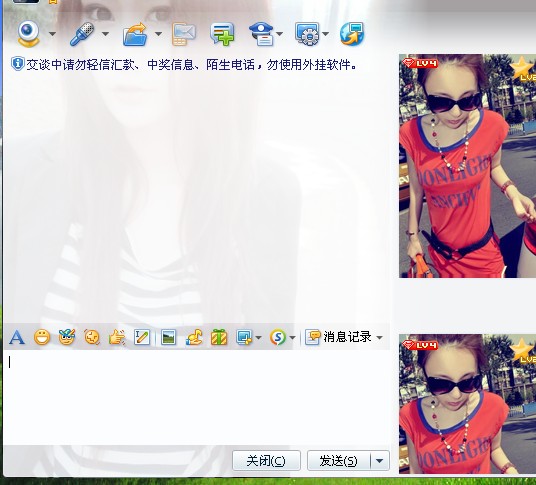Screen dimensions: 536x485
Task: Click LV4 badge on upper photo
Action: [420, 63]
